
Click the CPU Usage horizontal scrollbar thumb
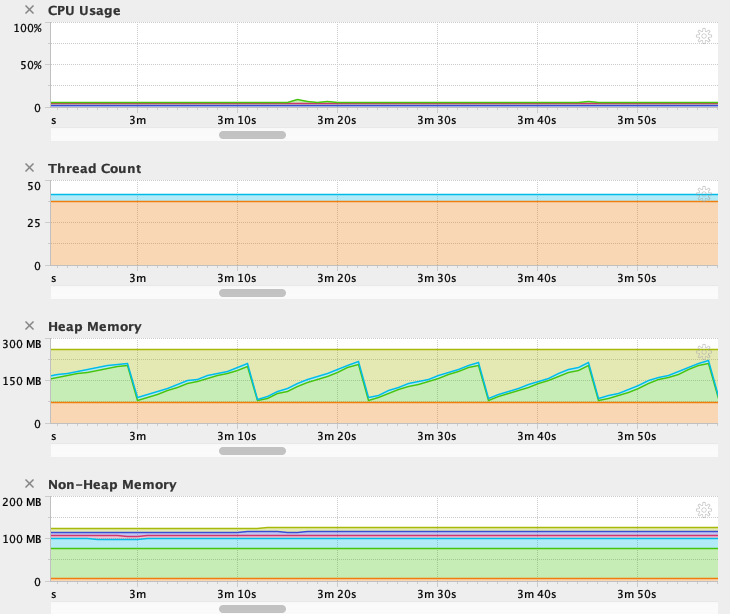(252, 135)
